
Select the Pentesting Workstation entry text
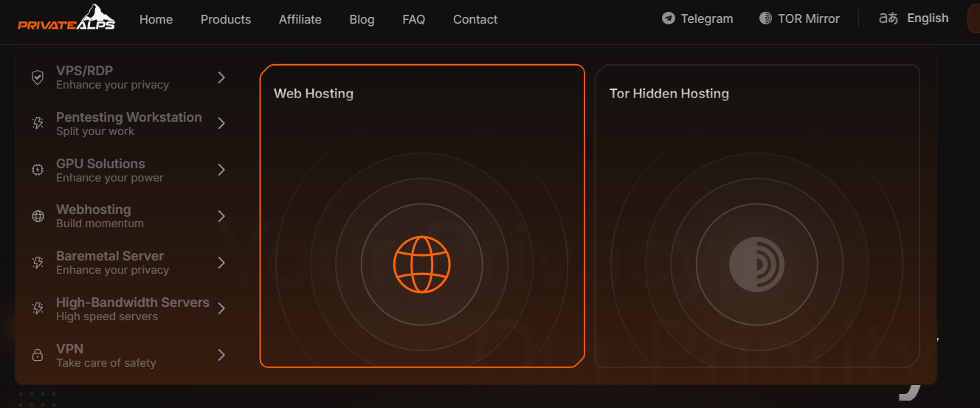tap(129, 117)
